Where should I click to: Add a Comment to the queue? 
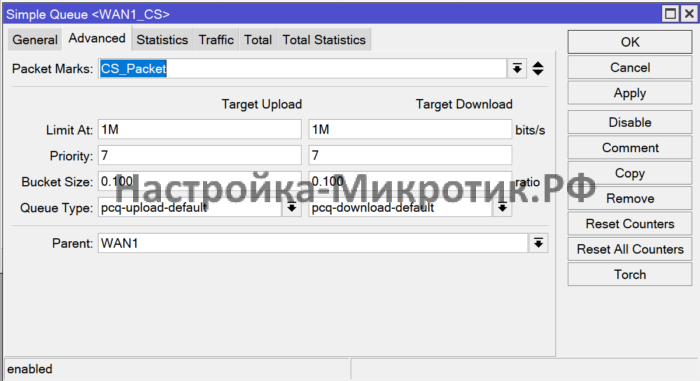click(x=629, y=148)
